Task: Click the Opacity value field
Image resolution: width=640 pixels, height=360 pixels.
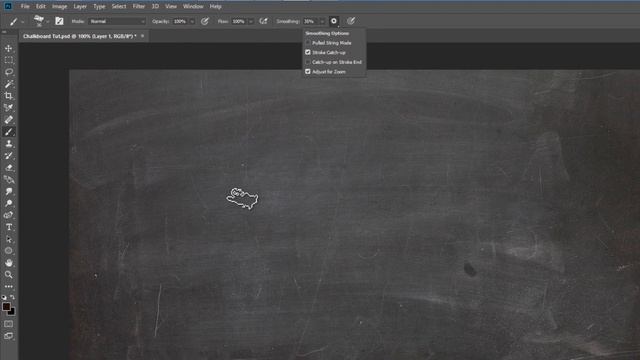Action: [180, 21]
